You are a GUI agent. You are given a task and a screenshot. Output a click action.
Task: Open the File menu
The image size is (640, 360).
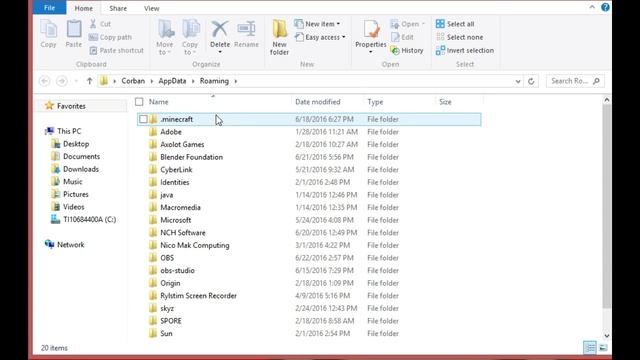coord(49,8)
